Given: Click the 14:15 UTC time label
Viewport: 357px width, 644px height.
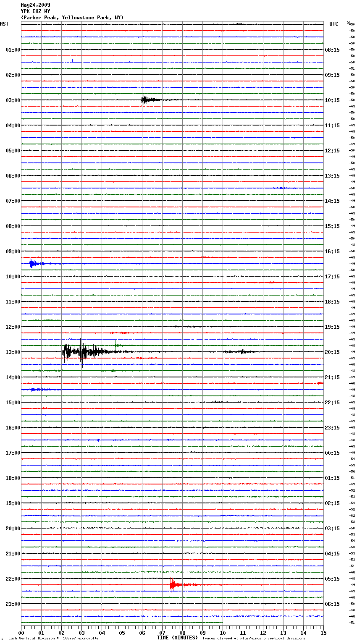Looking at the screenshot, I should click(x=332, y=201).
